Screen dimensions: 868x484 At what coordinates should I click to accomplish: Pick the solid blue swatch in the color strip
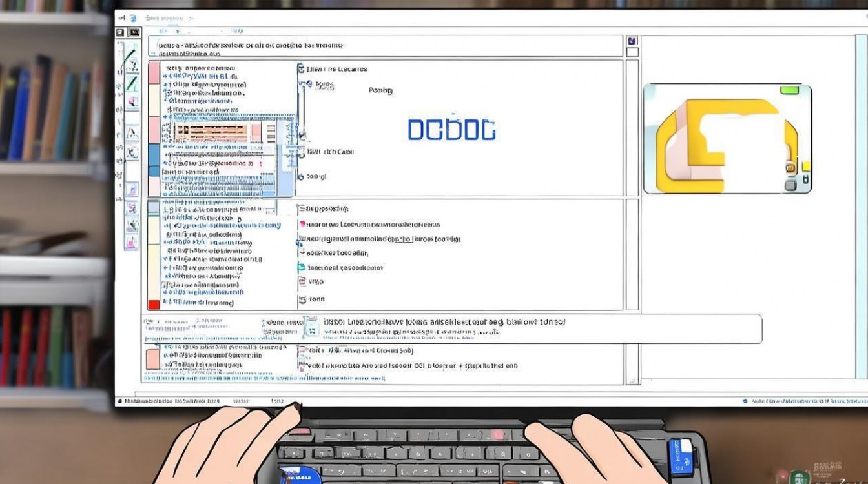tap(154, 155)
